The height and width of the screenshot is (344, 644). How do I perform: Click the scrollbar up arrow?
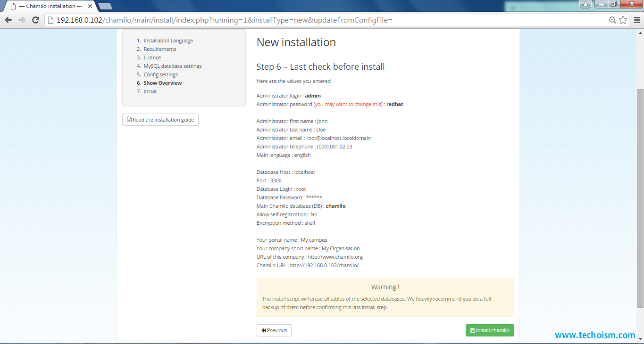[x=640, y=33]
